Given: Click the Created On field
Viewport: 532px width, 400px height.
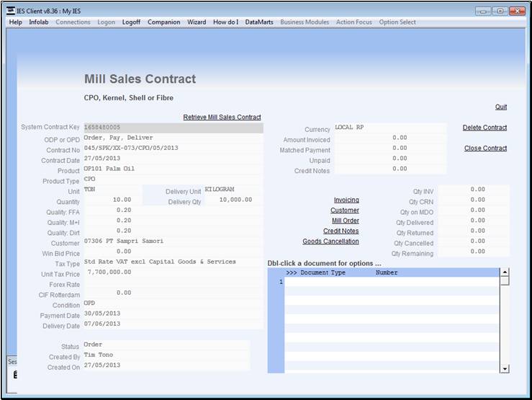Looking at the screenshot, I should [166, 365].
